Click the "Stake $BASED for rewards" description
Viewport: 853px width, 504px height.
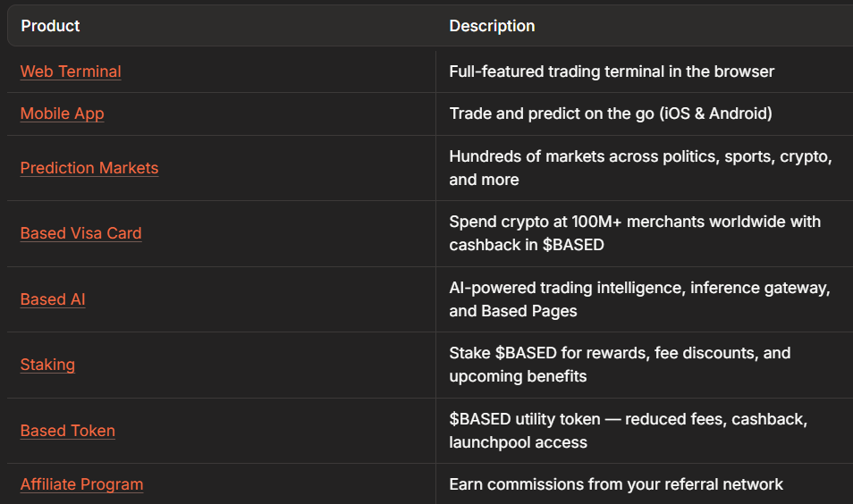620,365
